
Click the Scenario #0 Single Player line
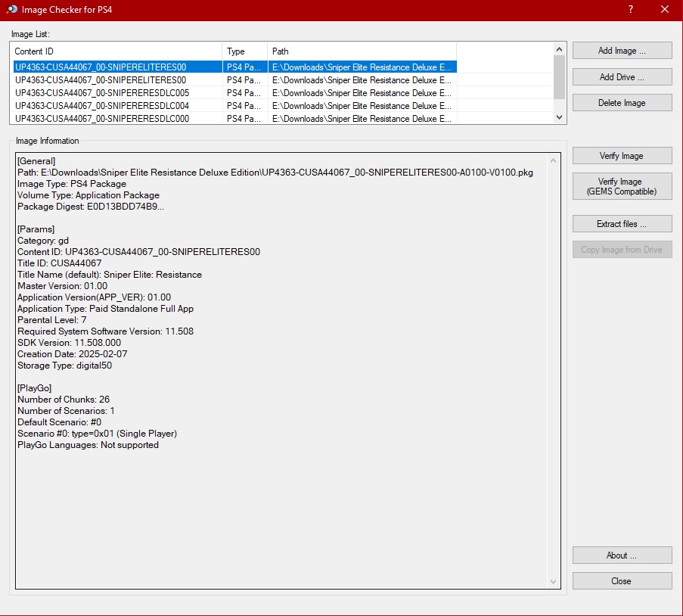pos(97,434)
